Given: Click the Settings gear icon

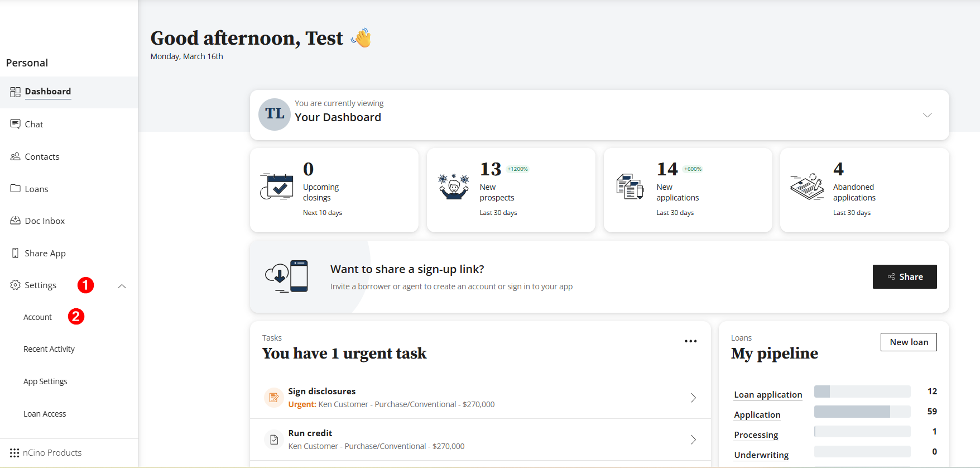Looking at the screenshot, I should click(15, 285).
